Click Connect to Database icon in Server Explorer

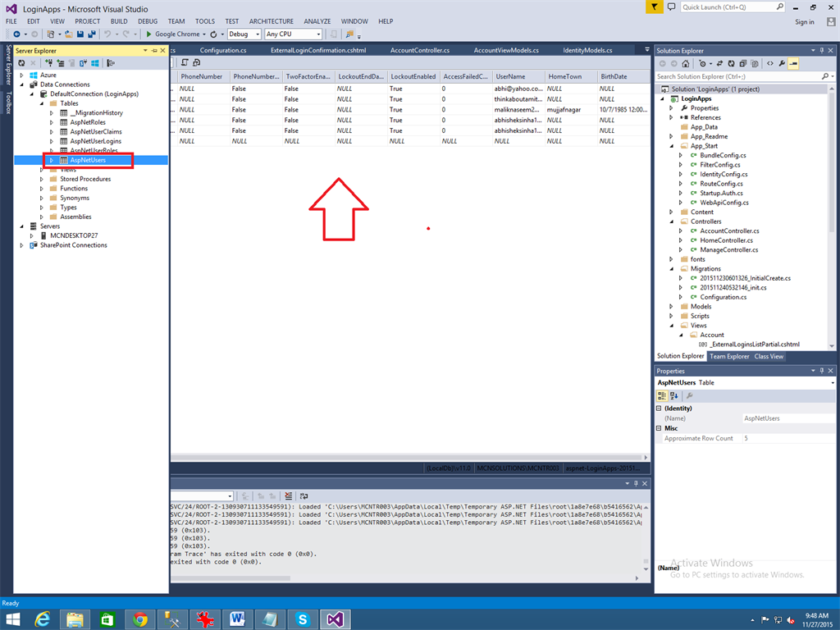48,63
